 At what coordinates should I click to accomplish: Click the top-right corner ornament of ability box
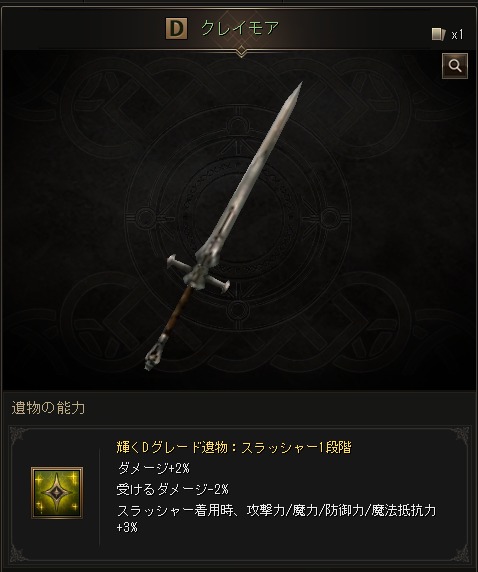(x=460, y=436)
